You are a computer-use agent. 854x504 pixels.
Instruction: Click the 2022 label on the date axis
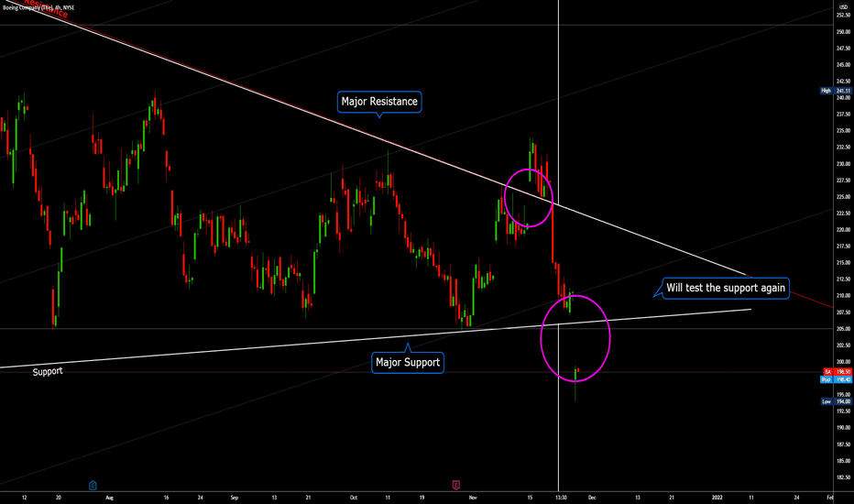point(717,498)
